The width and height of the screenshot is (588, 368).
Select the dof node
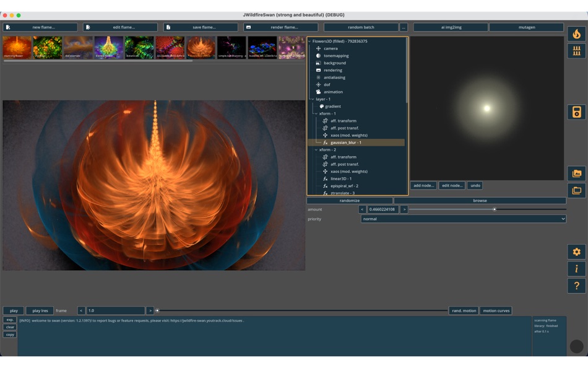[327, 84]
